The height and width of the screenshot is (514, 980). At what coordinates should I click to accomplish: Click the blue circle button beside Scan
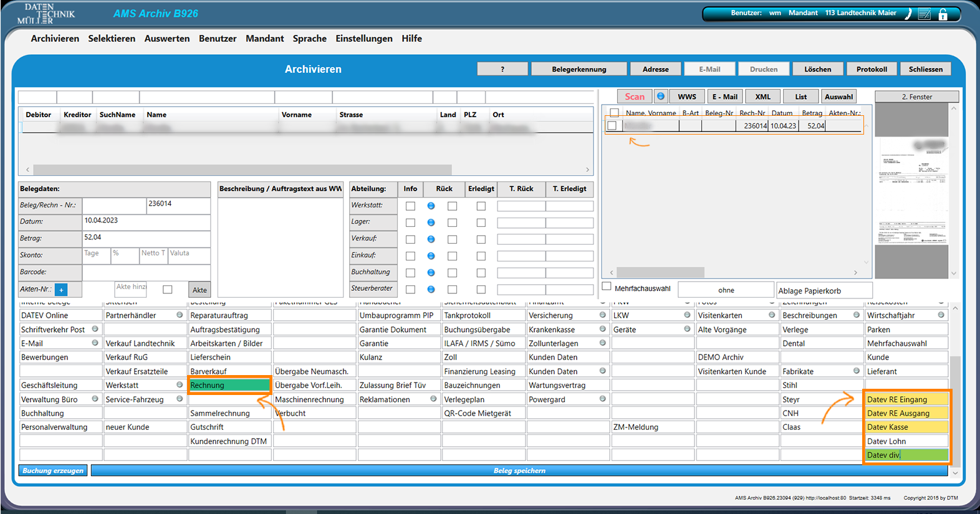[661, 97]
